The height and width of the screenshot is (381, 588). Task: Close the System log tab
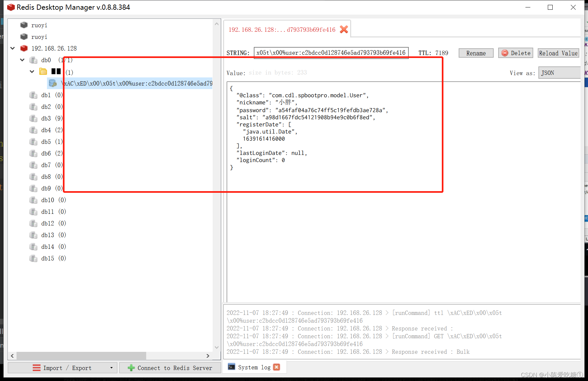pyautogui.click(x=276, y=367)
